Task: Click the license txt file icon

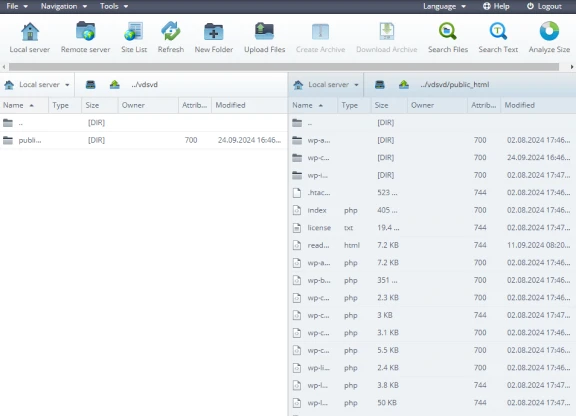Action: click(x=297, y=228)
